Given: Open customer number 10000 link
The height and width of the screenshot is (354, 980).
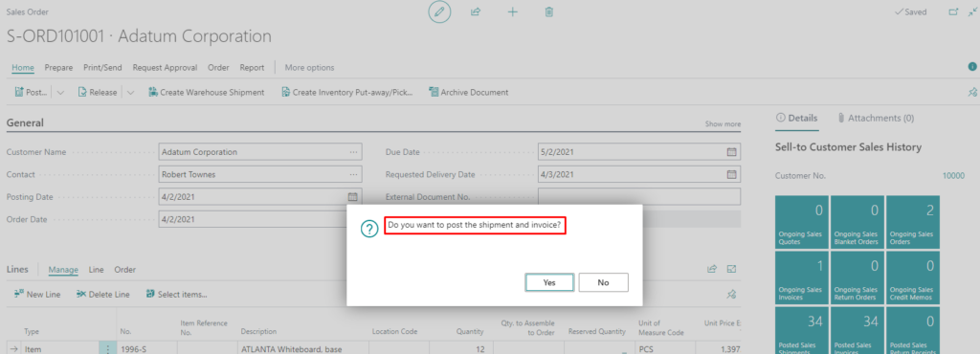Looking at the screenshot, I should click(953, 176).
